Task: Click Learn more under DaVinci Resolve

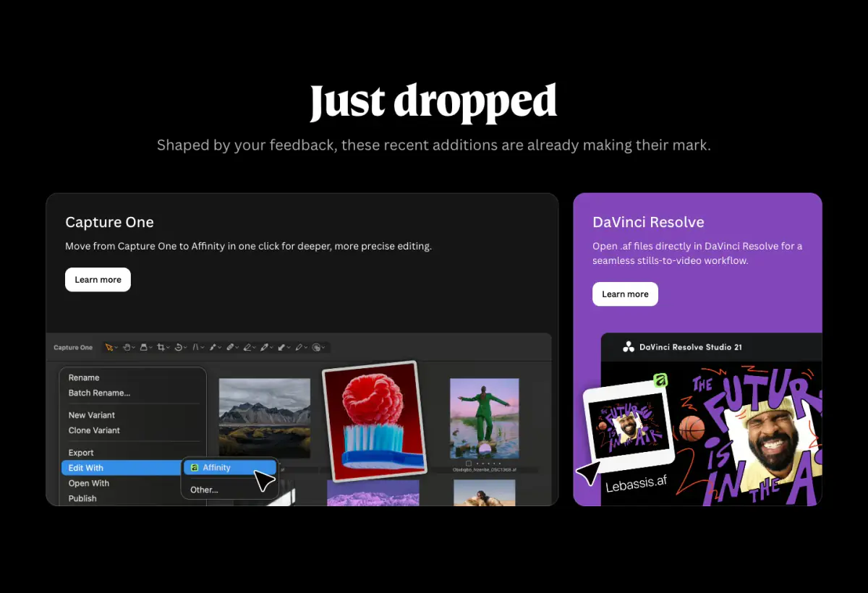Action: tap(625, 294)
